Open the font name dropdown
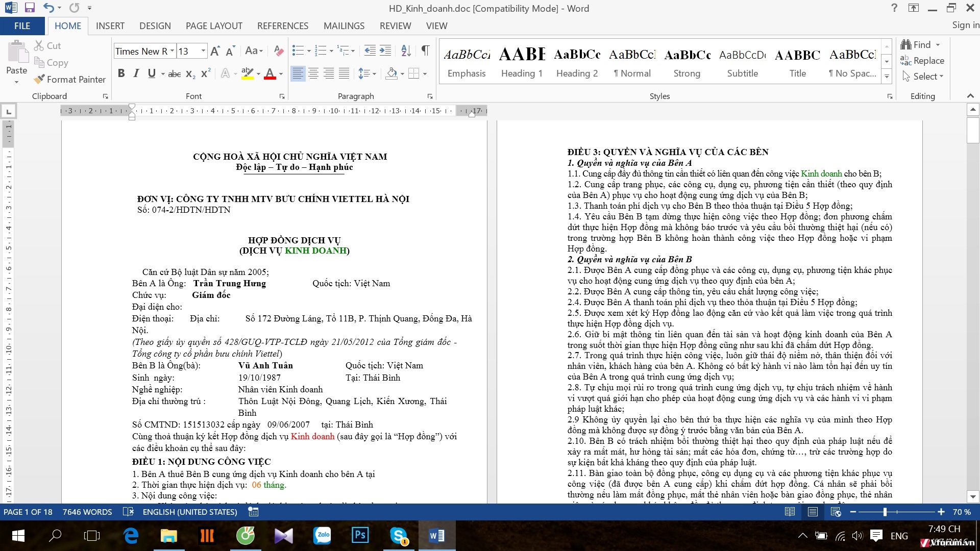 [172, 51]
